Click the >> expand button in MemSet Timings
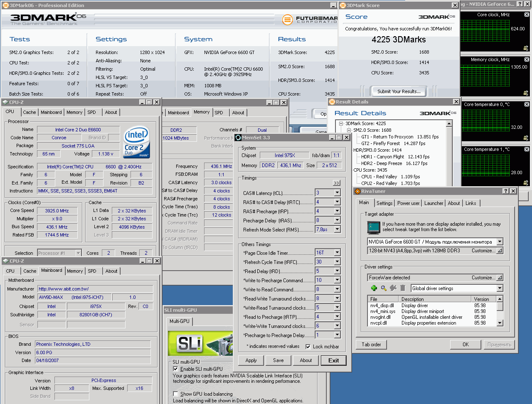The height and width of the screenshot is (404, 532). tap(337, 183)
